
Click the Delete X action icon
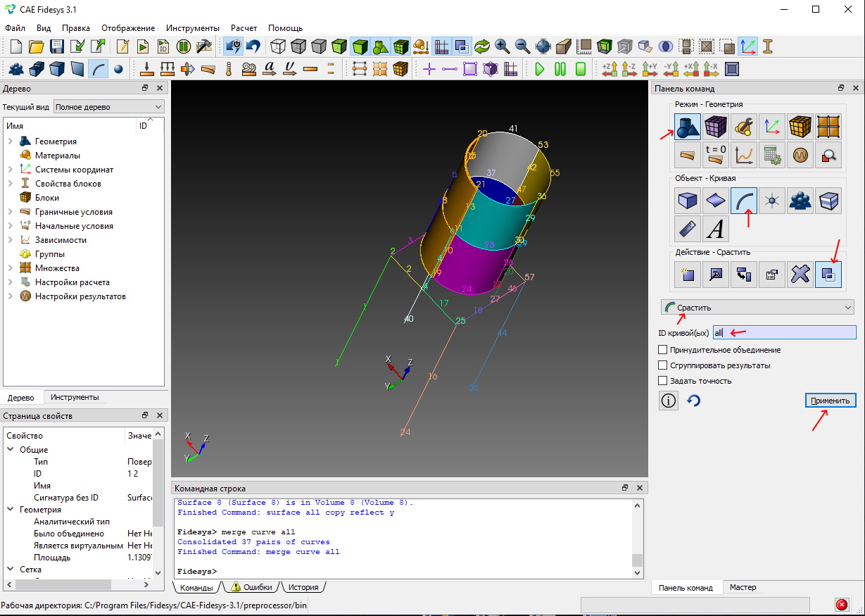tap(800, 275)
